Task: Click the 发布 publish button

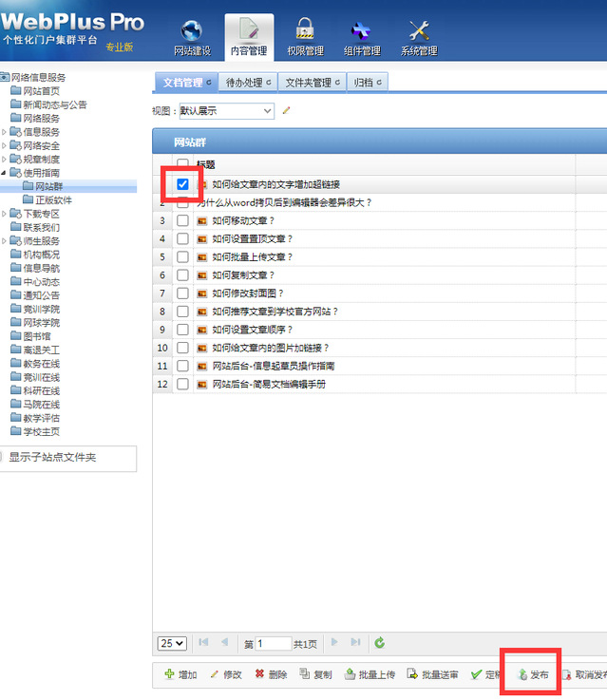Action: [533, 674]
